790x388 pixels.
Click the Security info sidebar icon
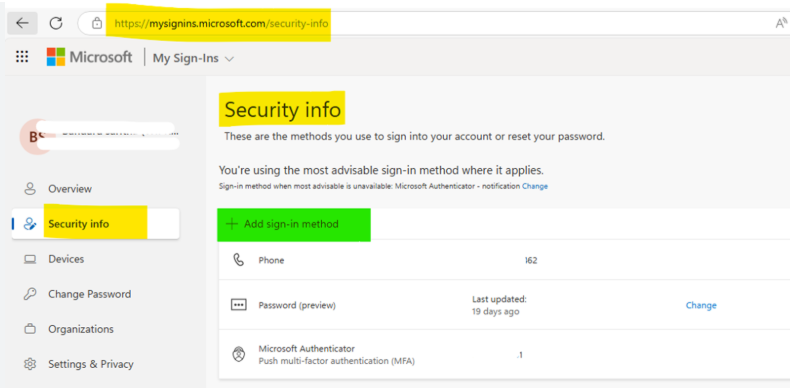coord(30,224)
